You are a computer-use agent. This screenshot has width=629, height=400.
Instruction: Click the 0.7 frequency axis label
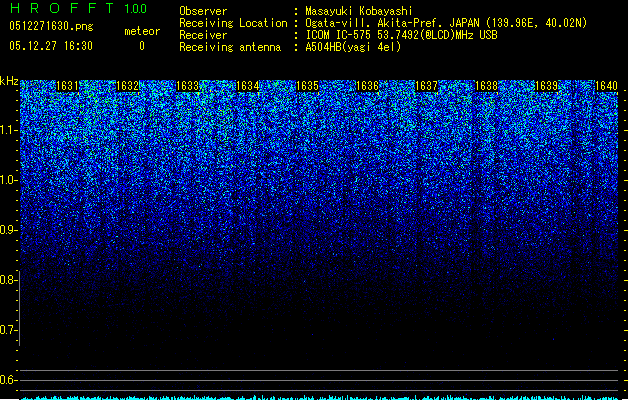(x=8, y=330)
